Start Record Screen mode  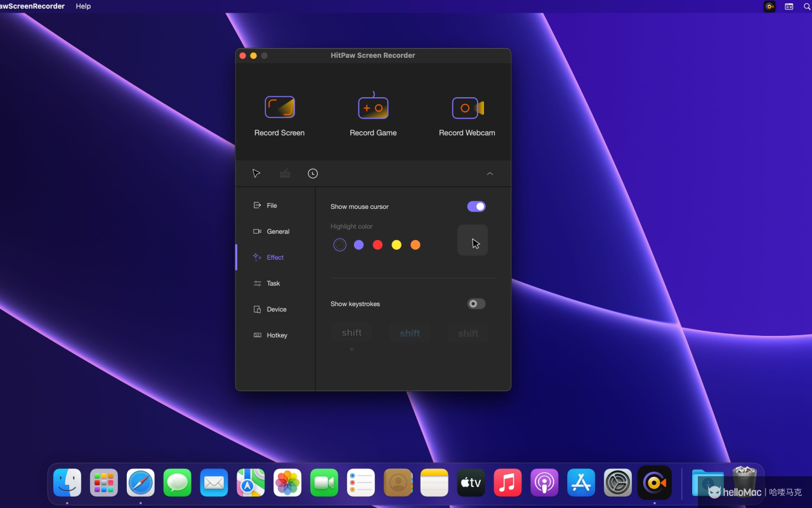pos(280,116)
